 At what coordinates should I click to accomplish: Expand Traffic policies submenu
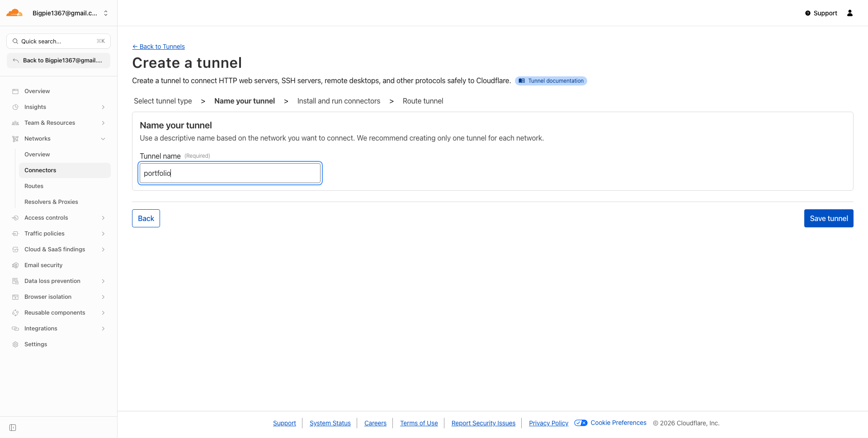click(103, 234)
